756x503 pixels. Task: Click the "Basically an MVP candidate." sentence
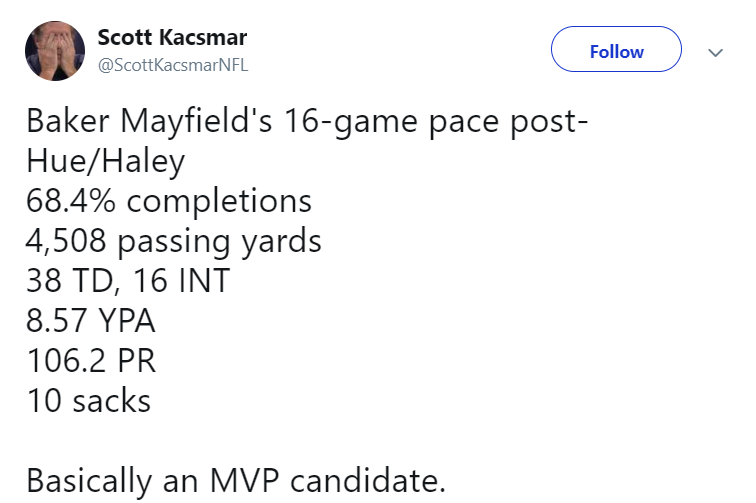click(x=235, y=481)
